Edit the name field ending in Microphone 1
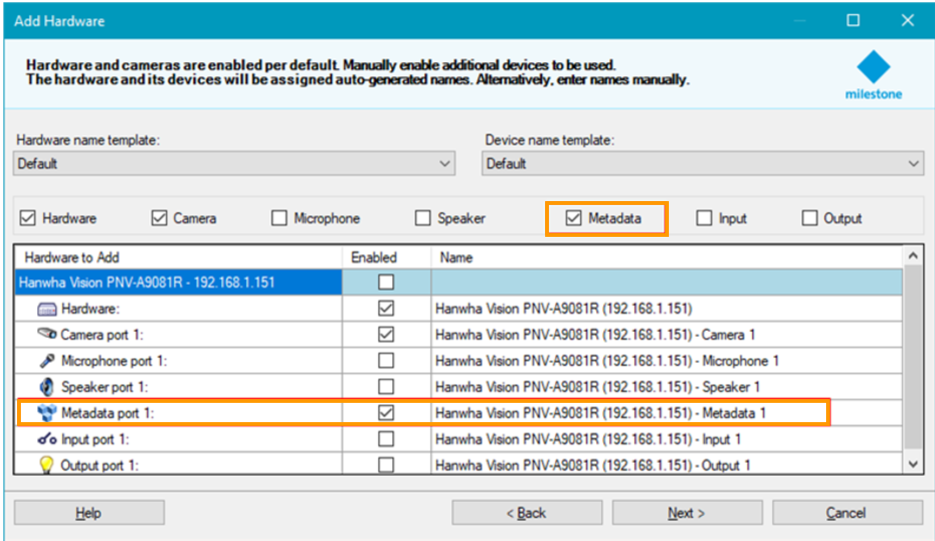The height and width of the screenshot is (541, 935). tap(667, 361)
